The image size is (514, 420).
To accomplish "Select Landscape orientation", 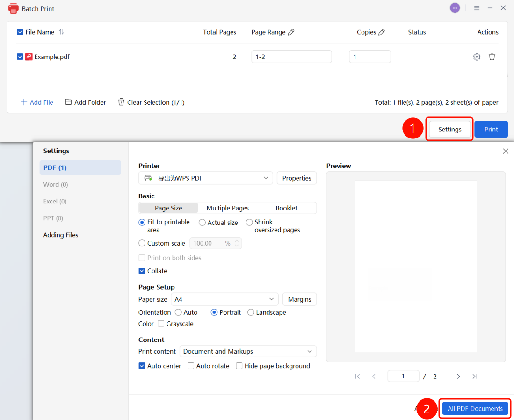I will 251,312.
